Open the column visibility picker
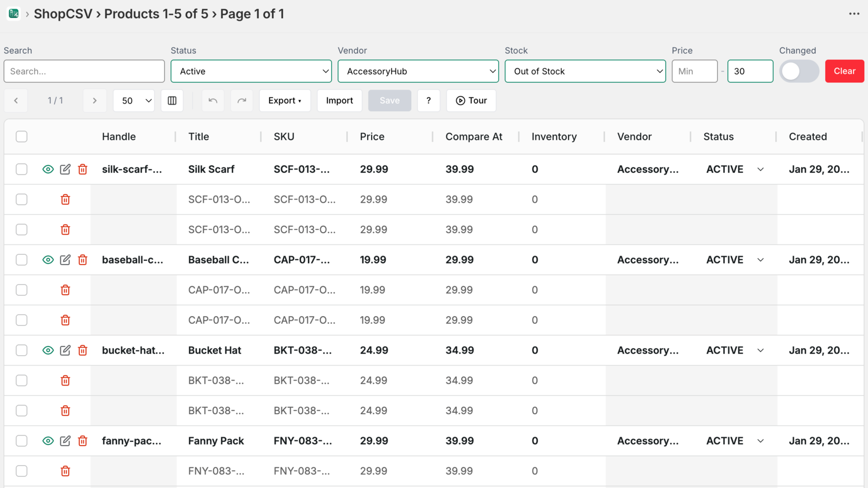Viewport: 868px width, 488px height. pyautogui.click(x=172, y=100)
